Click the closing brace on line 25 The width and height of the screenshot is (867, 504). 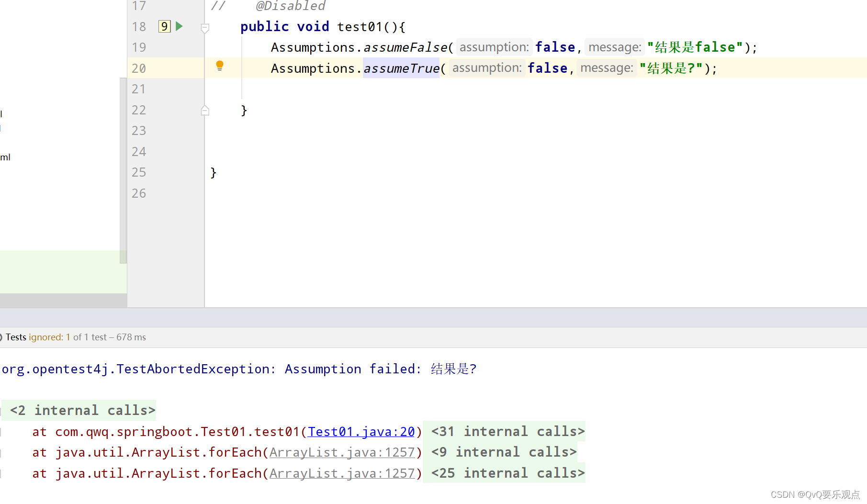(x=214, y=173)
